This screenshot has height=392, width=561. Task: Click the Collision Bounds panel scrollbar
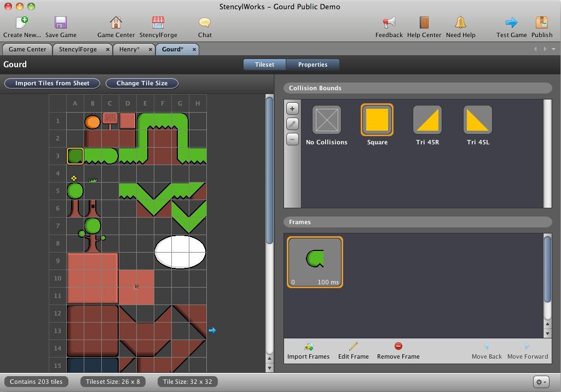[547, 154]
